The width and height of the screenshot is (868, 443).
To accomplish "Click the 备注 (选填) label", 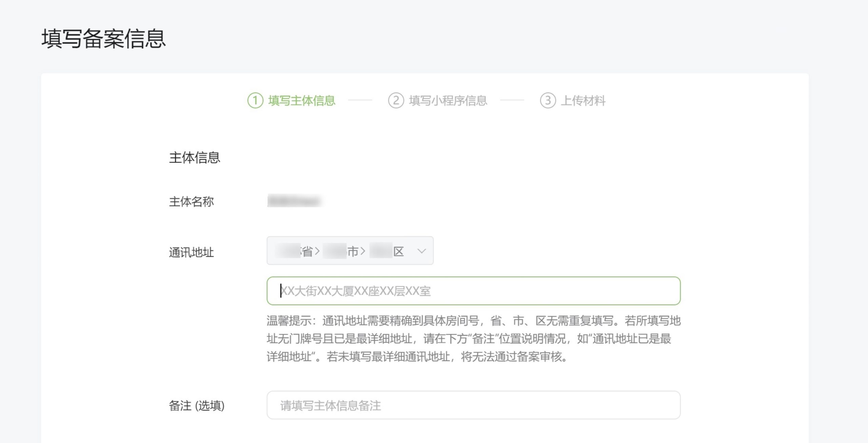I will click(196, 405).
